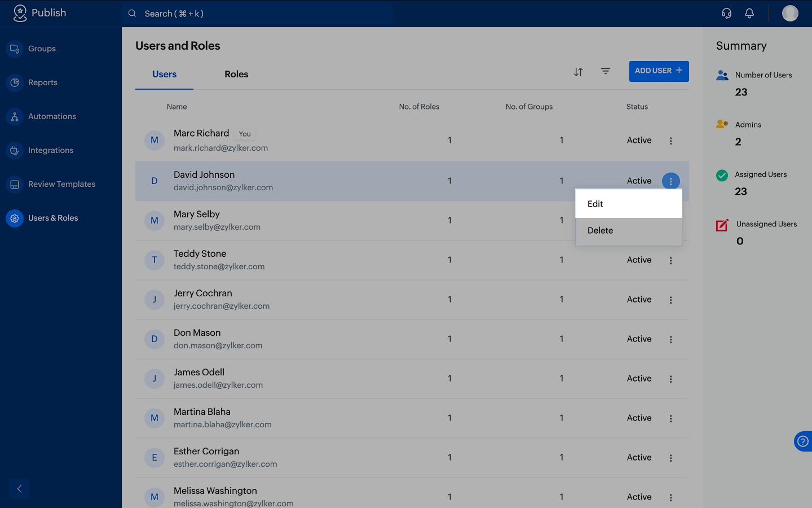
Task: Click Marc Richard's avatar letter
Action: click(155, 141)
